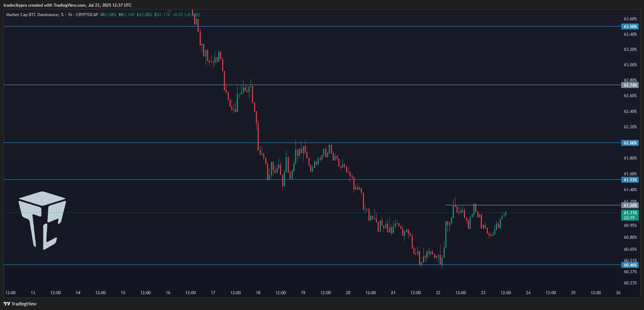Click the 62.40% price axis label
Viewport: 644px width, 310px height.
(x=630, y=112)
